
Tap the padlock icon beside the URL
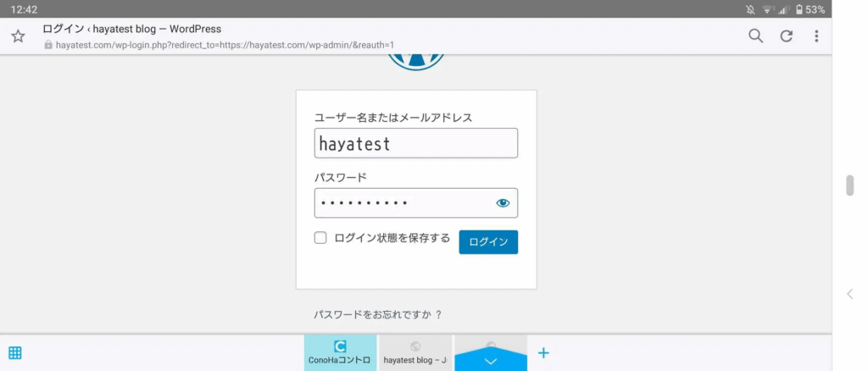coord(48,45)
